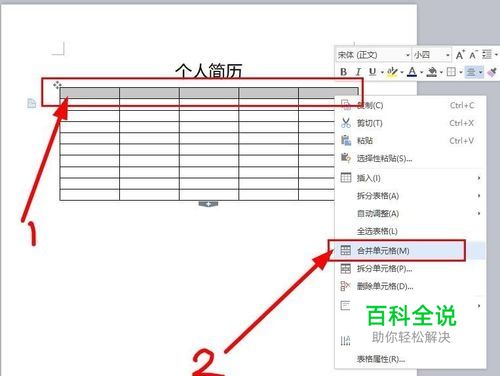Viewport: 500px width, 376px height.
Task: Click the text direction icon in menu
Action: [x=346, y=341]
